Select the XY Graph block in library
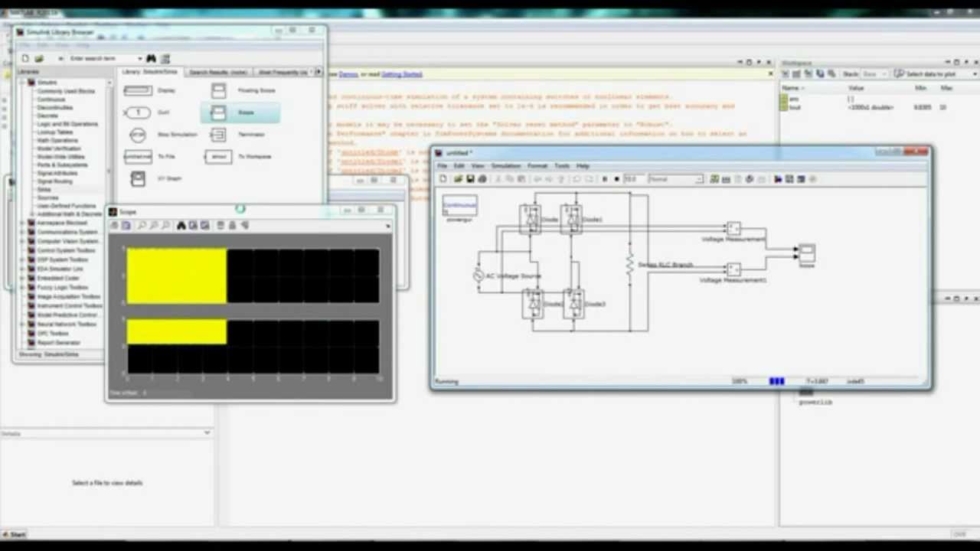 pyautogui.click(x=138, y=178)
